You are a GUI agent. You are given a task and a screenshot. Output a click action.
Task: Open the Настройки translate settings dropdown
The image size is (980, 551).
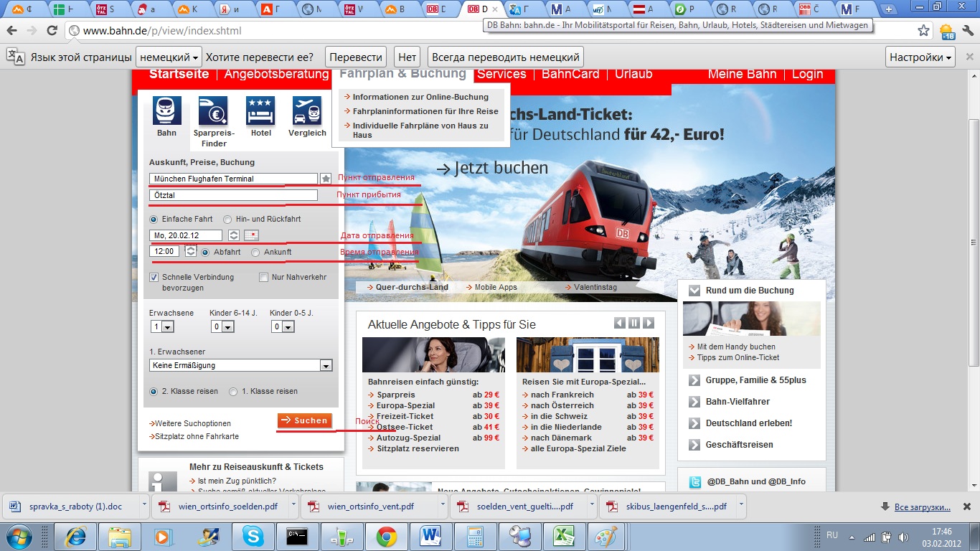click(921, 57)
